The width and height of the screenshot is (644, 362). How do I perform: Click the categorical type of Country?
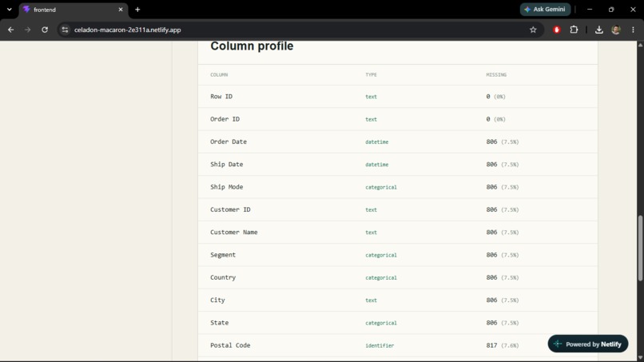pos(381,278)
